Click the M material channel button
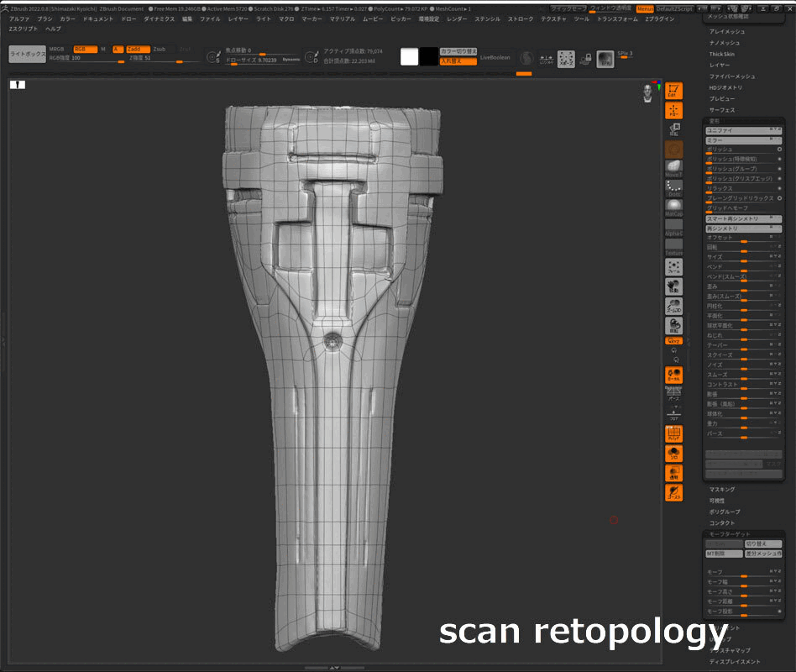 (x=103, y=50)
